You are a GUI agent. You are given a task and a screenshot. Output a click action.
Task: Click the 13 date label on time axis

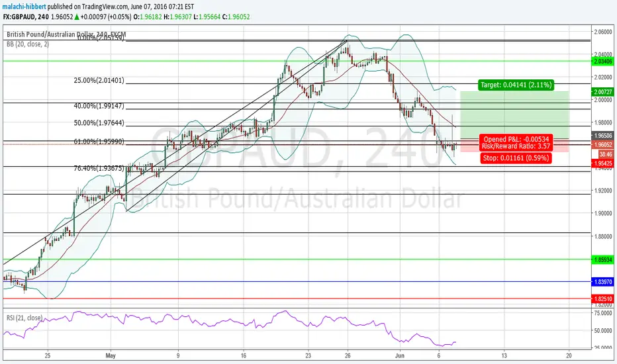(504, 356)
